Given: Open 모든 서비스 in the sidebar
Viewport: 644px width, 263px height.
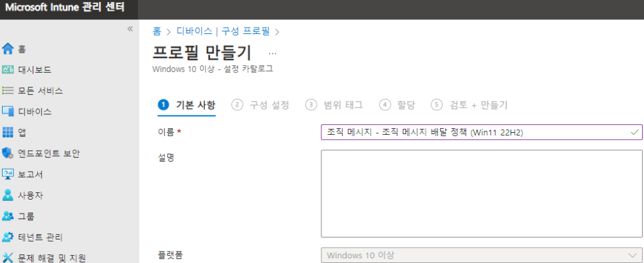Looking at the screenshot, I should [x=41, y=91].
